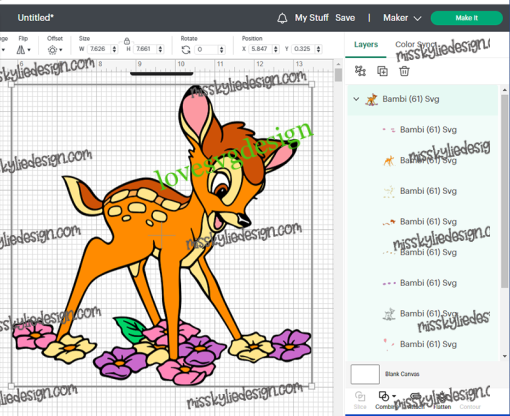Select the layer with orange deer silhouette thumbnail
This screenshot has height=416, width=510.
click(x=422, y=160)
